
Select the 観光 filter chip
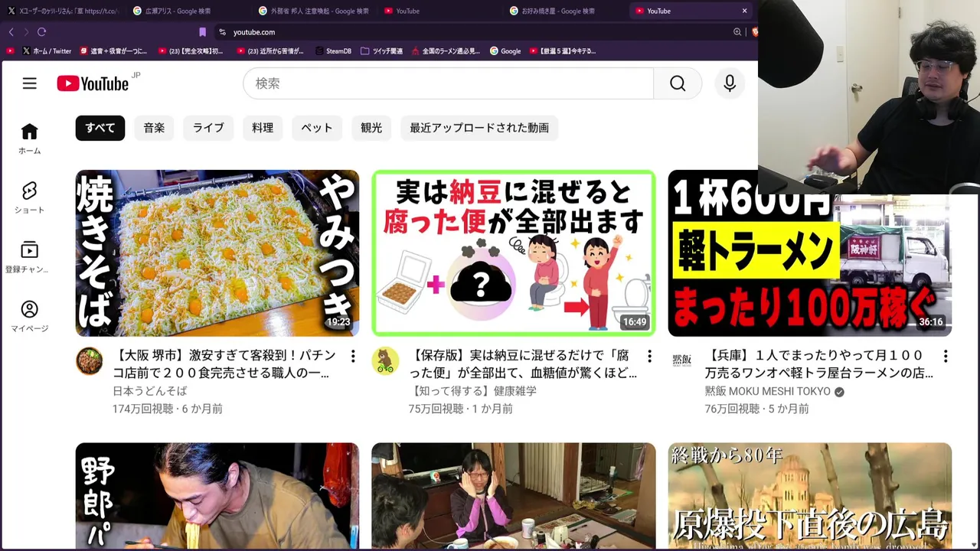pyautogui.click(x=371, y=128)
